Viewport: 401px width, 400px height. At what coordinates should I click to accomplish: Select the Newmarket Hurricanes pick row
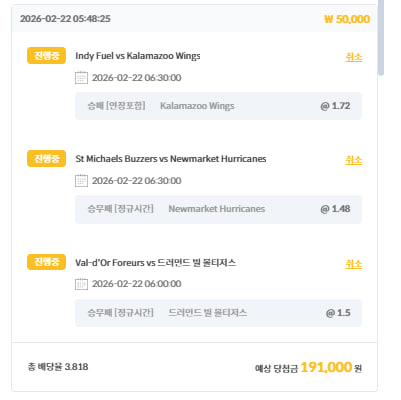pyautogui.click(x=218, y=209)
